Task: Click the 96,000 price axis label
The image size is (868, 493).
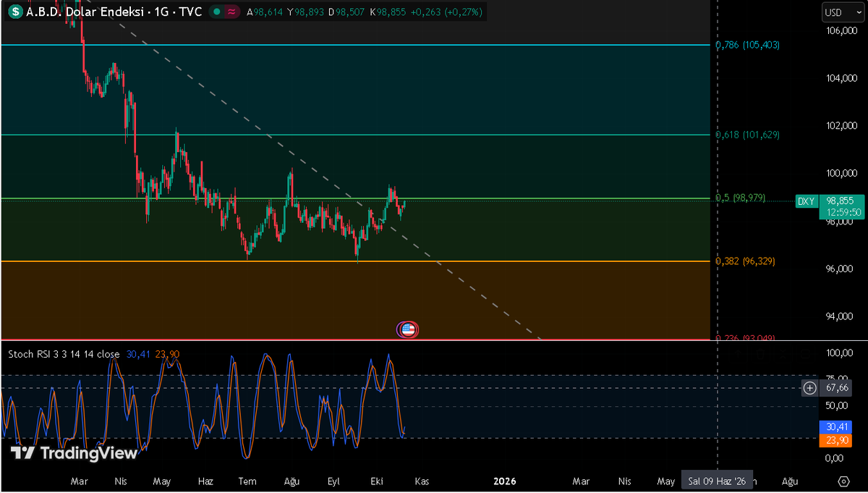Action: [x=841, y=269]
